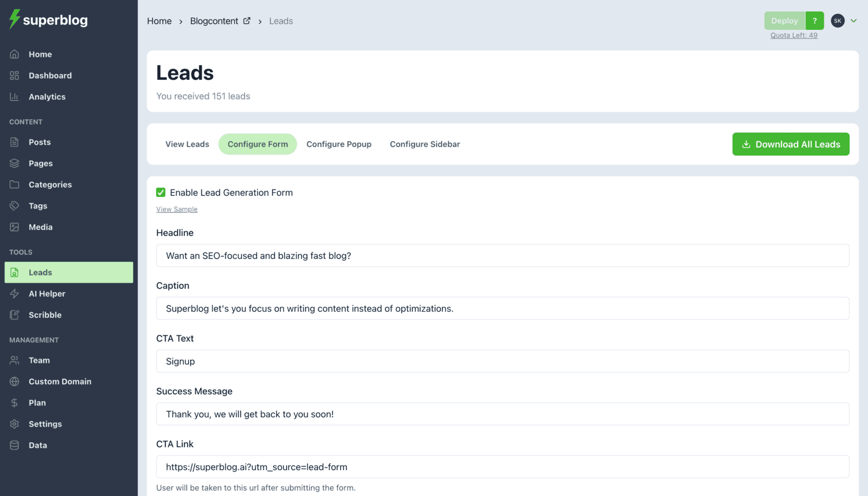
Task: Select the Configure Sidebar tab
Action: click(x=425, y=144)
